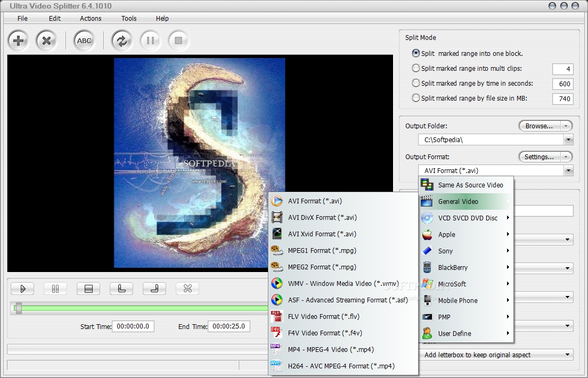Choose AVI Xvid Format
Viewport: 588px width, 378px height.
[x=343, y=234]
